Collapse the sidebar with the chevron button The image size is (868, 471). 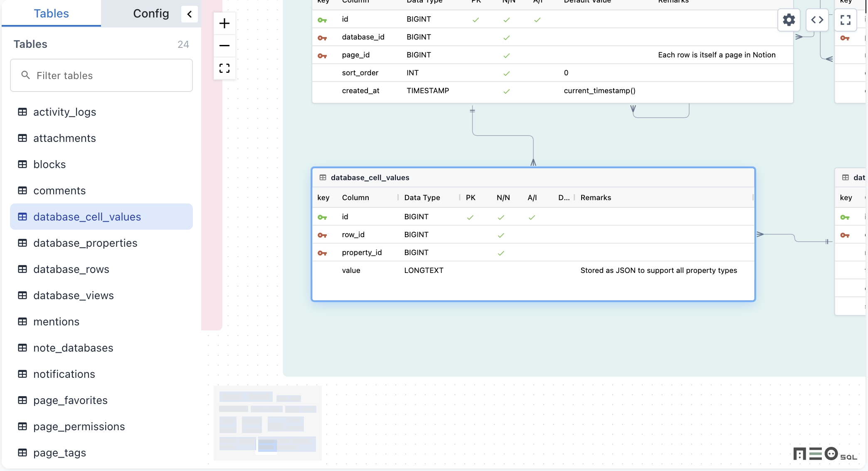(190, 14)
